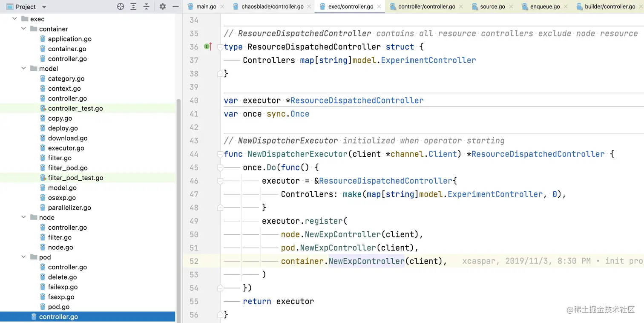Open the enqueue.go tab

coord(545,6)
